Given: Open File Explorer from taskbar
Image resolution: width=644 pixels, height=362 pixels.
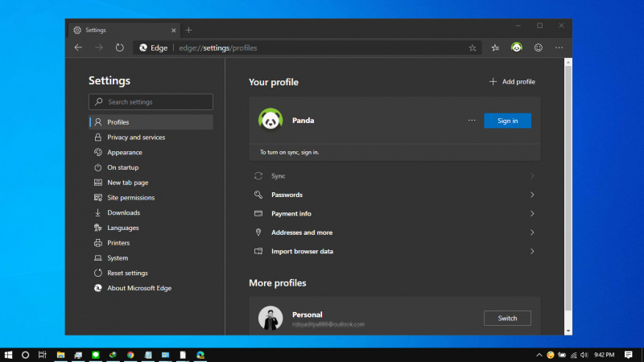Looking at the screenshot, I should 61,355.
